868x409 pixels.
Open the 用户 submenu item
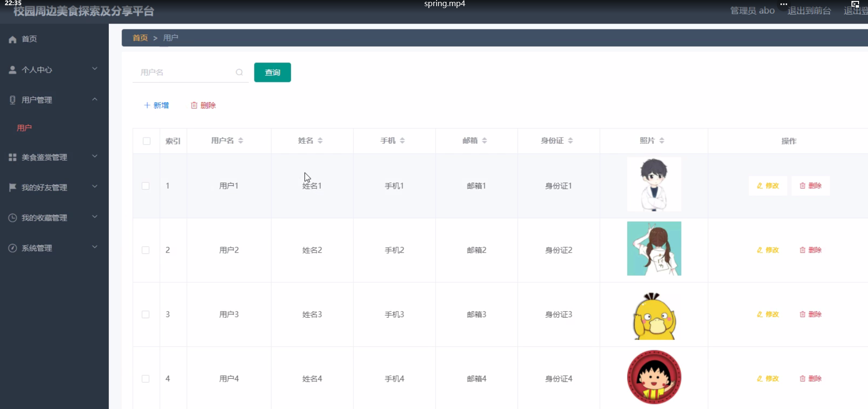[24, 128]
